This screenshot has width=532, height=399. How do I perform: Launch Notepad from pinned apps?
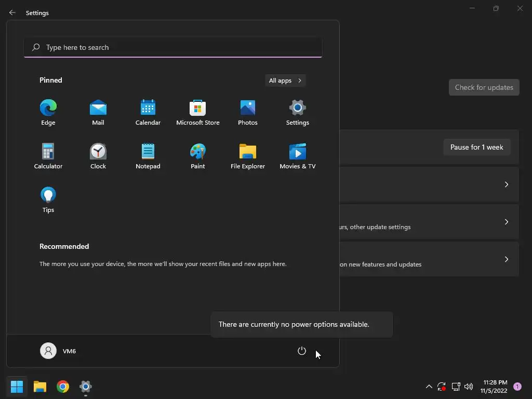[x=148, y=156]
